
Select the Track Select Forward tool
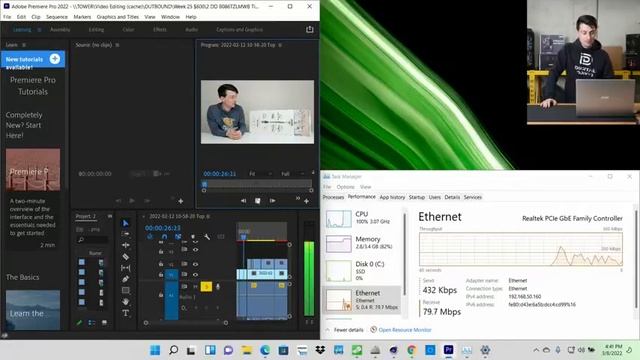pos(126,234)
